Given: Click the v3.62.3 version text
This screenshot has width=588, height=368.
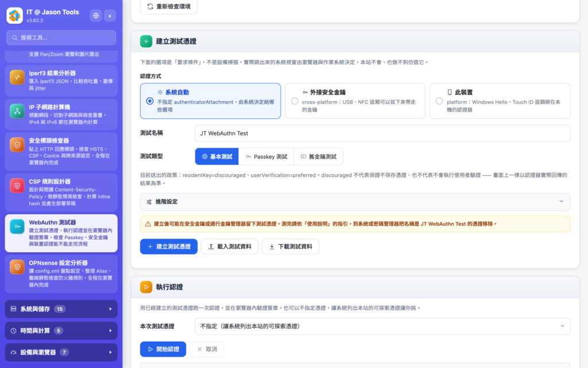Looking at the screenshot, I should point(35,21).
